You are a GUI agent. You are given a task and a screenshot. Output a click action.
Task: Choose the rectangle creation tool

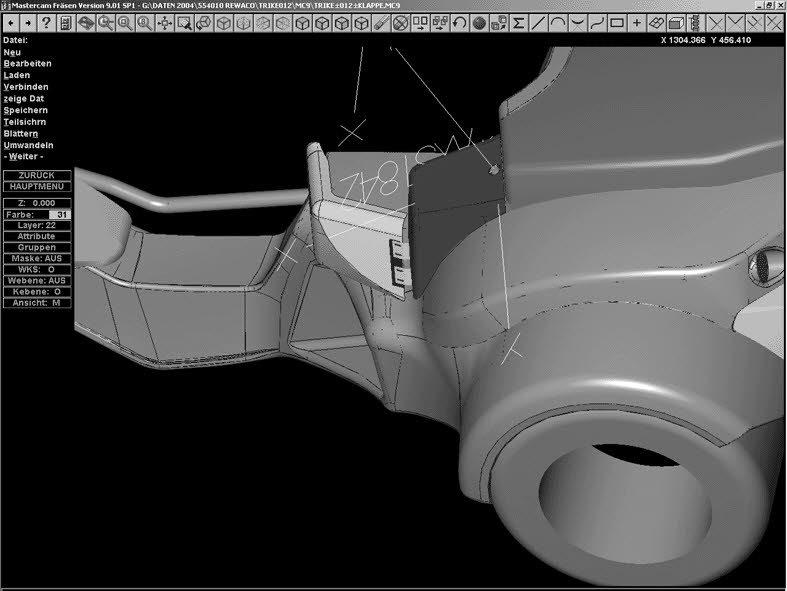click(x=617, y=22)
